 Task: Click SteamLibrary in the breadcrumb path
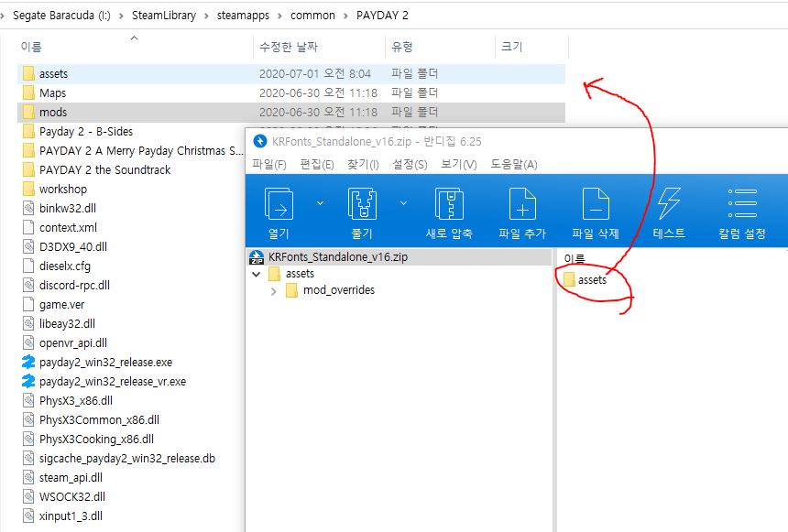pos(164,16)
